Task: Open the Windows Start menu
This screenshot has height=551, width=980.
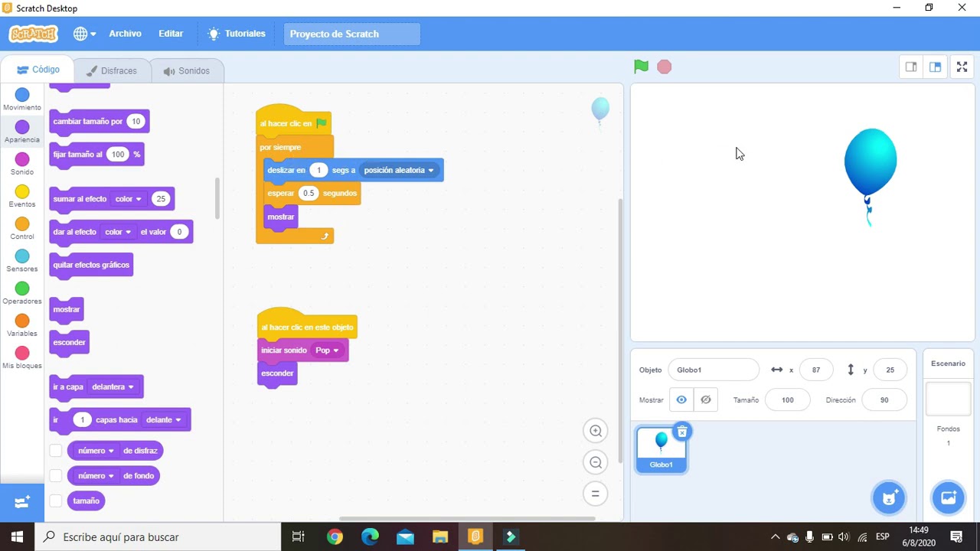Action: point(17,536)
